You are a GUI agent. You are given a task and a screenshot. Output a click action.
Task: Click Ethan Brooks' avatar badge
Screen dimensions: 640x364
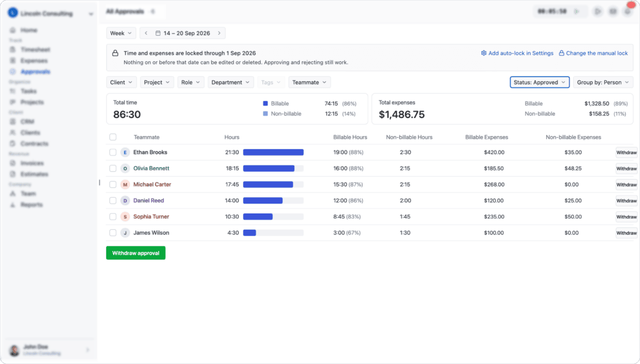pos(125,152)
